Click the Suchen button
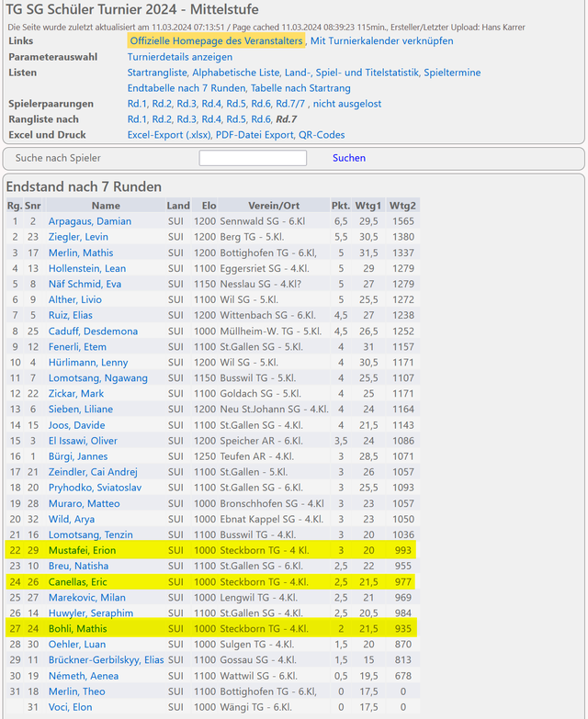Image resolution: width=588 pixels, height=719 pixels. click(x=349, y=158)
